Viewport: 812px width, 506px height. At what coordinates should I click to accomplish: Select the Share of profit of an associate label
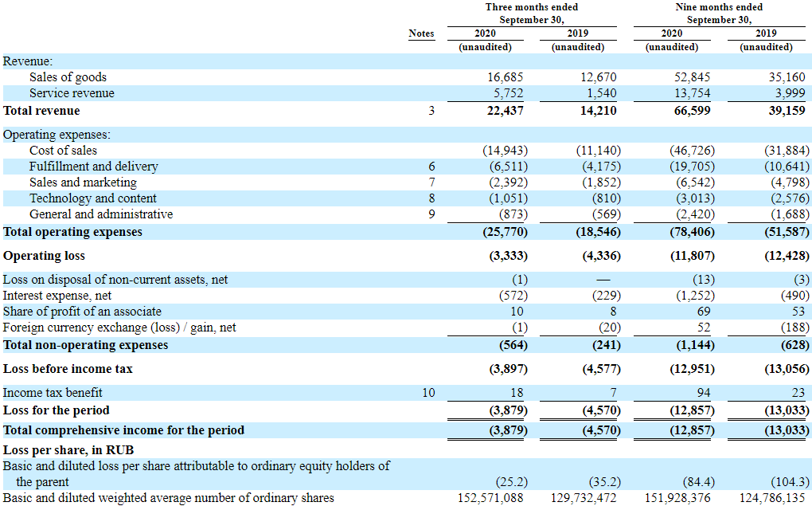[x=82, y=312]
